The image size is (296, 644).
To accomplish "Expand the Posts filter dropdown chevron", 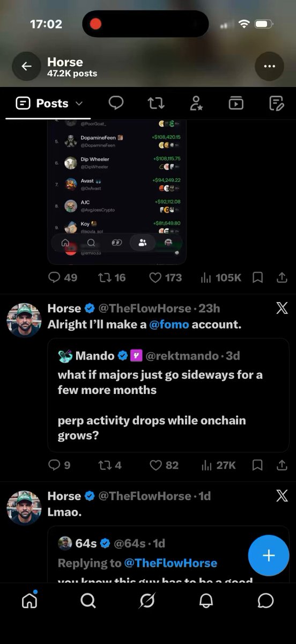I will point(79,103).
